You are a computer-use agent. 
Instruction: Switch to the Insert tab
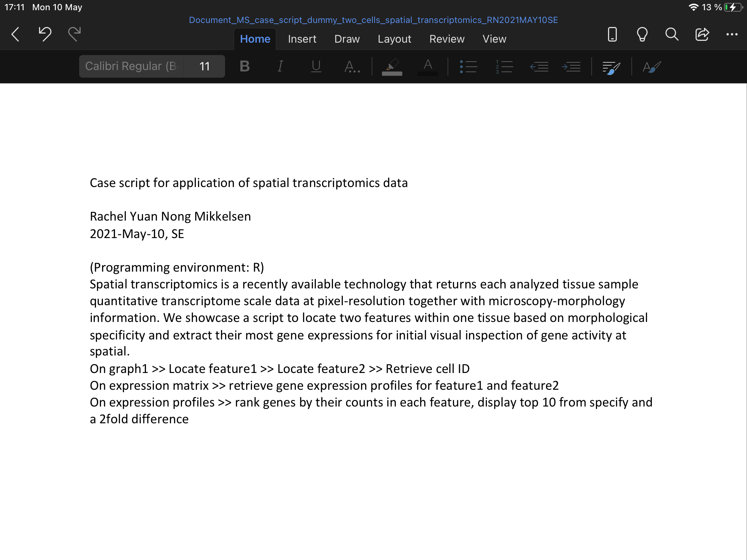pyautogui.click(x=302, y=39)
